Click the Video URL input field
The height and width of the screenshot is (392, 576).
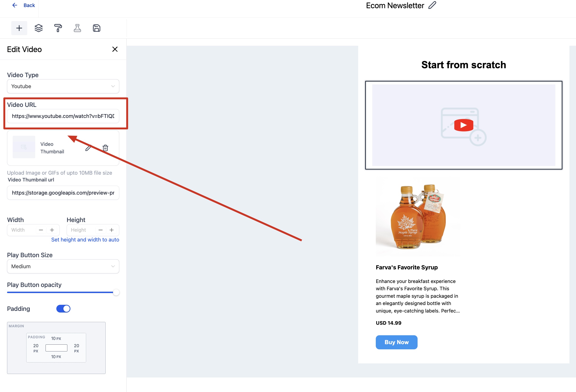[x=63, y=116]
